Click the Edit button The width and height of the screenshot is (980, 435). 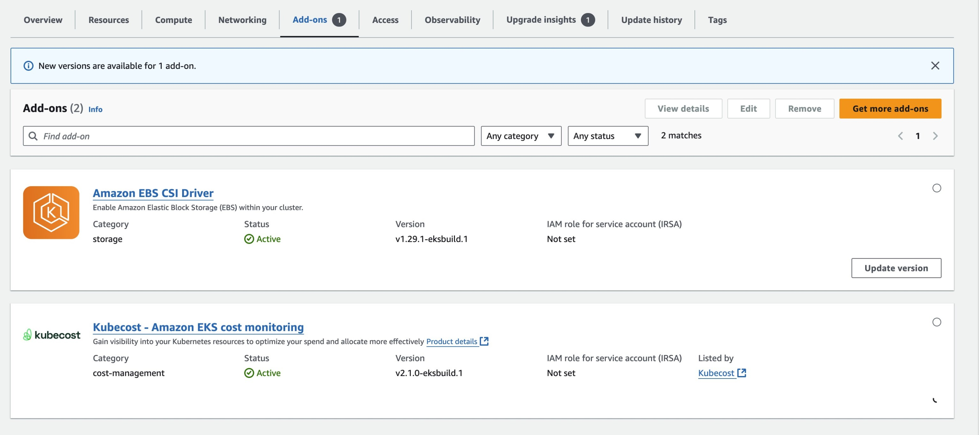click(748, 108)
